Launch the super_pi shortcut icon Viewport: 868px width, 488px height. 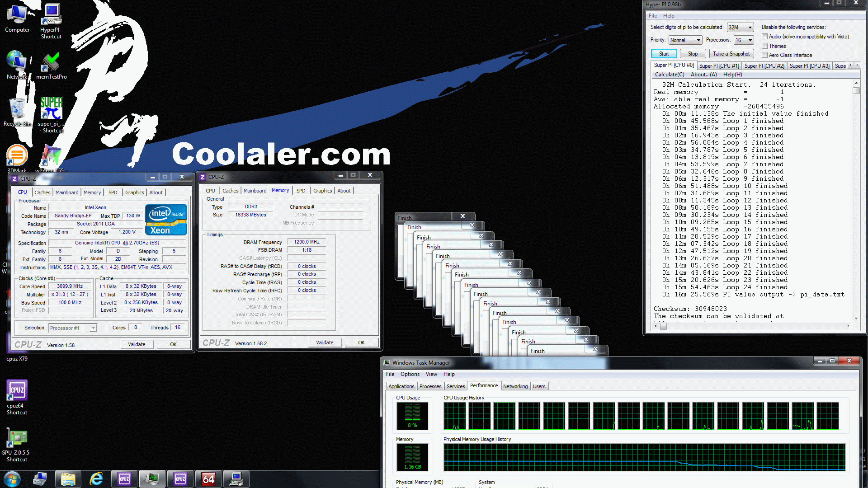(x=51, y=115)
